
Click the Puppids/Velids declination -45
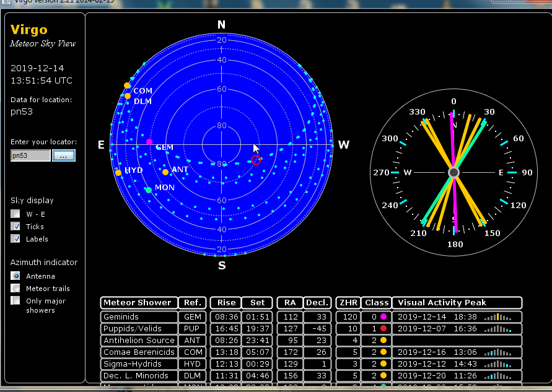[x=317, y=329]
